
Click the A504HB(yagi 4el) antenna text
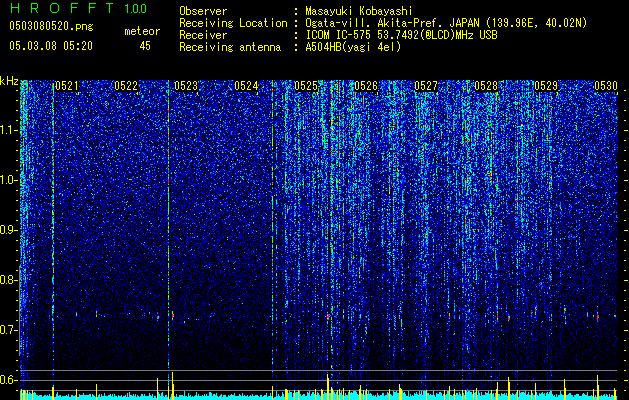coord(353,47)
